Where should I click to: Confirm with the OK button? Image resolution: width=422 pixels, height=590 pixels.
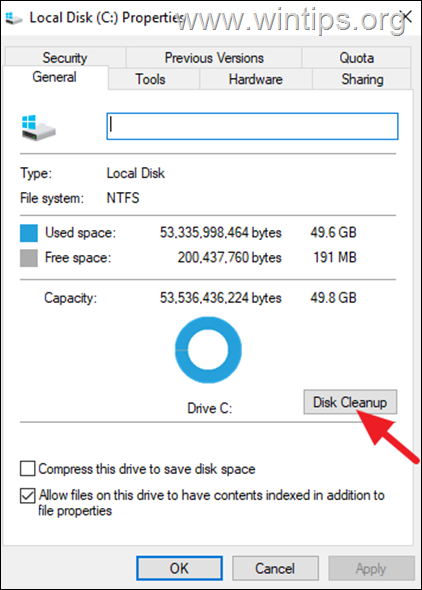[179, 568]
